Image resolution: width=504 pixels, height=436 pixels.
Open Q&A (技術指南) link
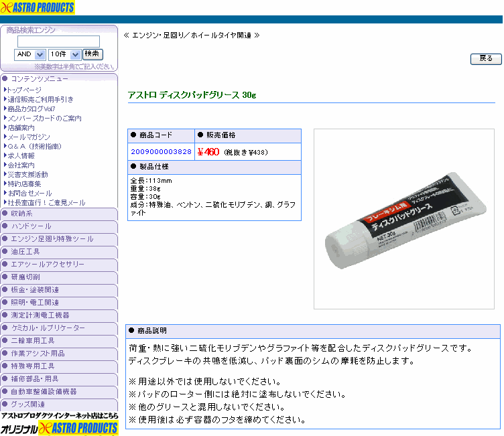[x=34, y=146]
